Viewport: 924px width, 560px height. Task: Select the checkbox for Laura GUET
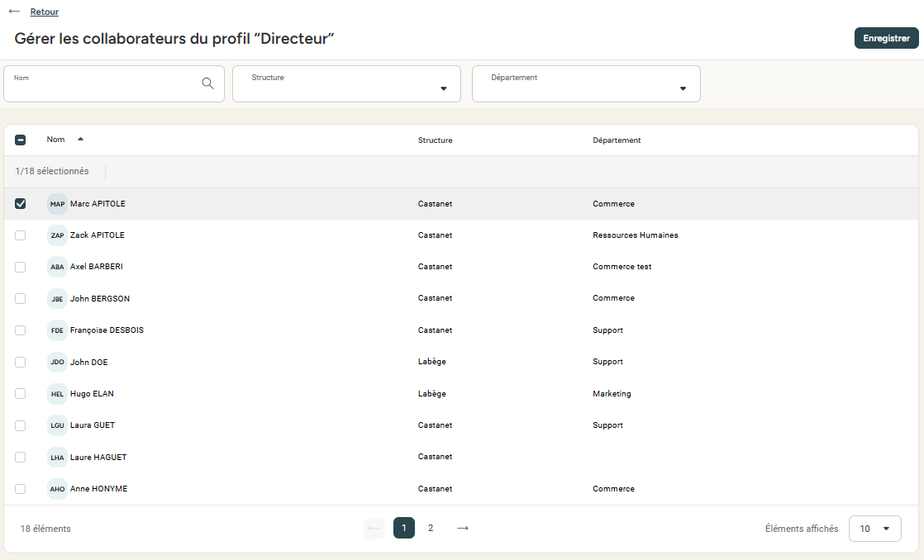[x=21, y=425]
